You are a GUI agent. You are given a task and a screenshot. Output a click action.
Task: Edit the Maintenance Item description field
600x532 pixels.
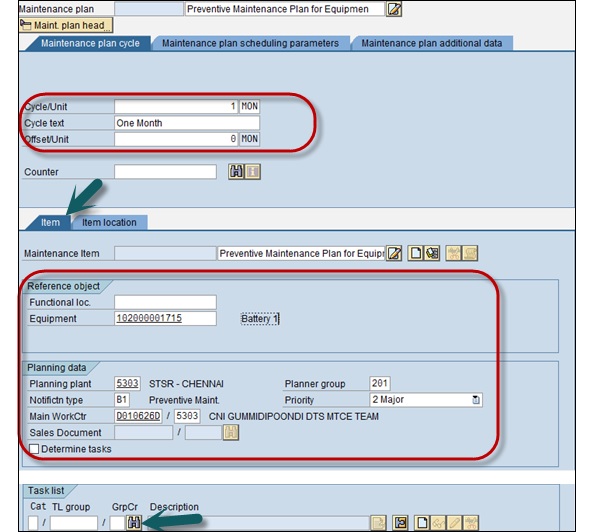pyautogui.click(x=301, y=253)
